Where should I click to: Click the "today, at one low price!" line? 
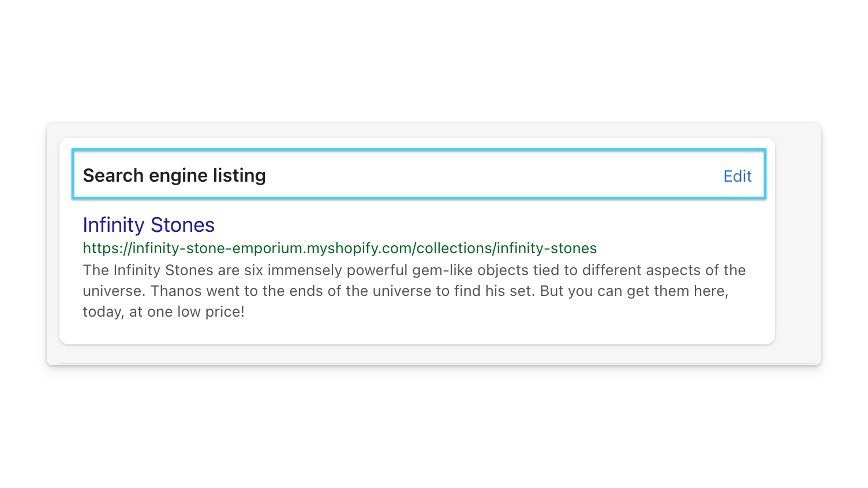(163, 311)
